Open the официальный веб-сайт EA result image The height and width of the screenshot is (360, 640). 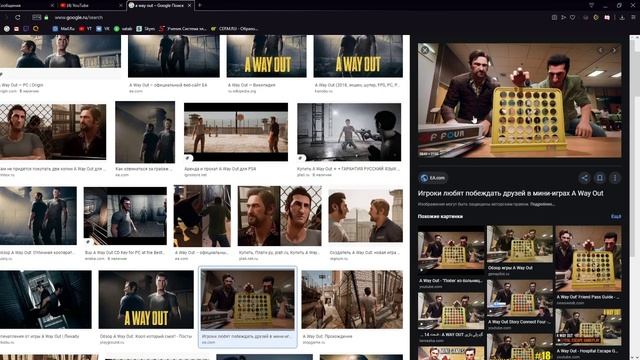coord(174,56)
